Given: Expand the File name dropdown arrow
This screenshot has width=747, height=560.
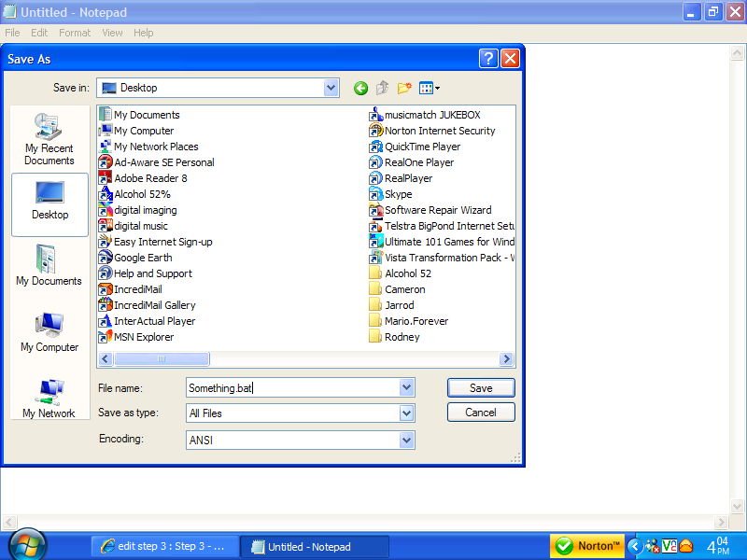Looking at the screenshot, I should point(406,387).
